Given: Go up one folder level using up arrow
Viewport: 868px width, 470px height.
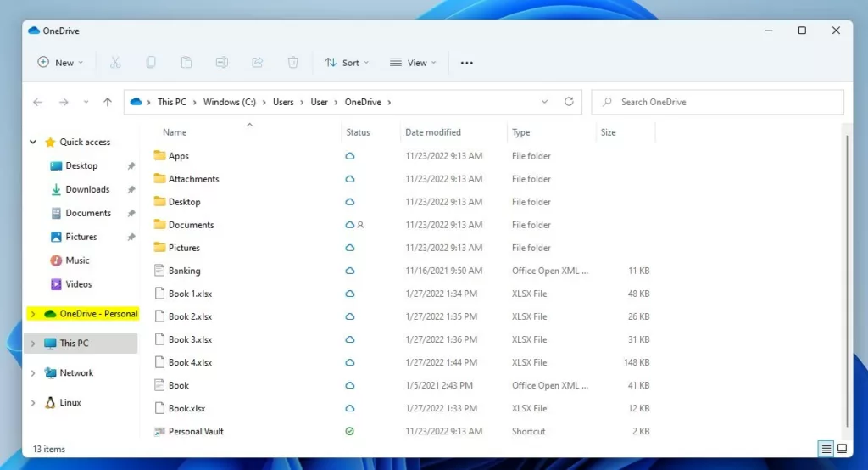Looking at the screenshot, I should [108, 102].
